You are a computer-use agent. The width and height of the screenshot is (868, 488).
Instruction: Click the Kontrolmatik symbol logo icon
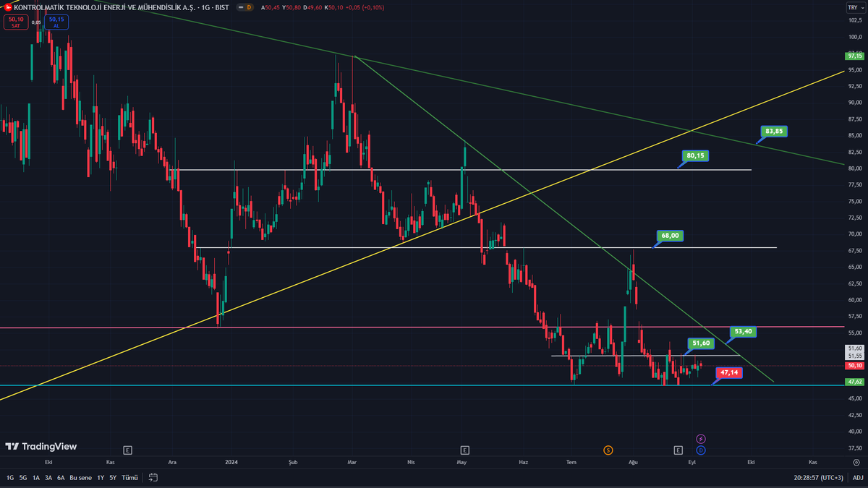(9, 7)
